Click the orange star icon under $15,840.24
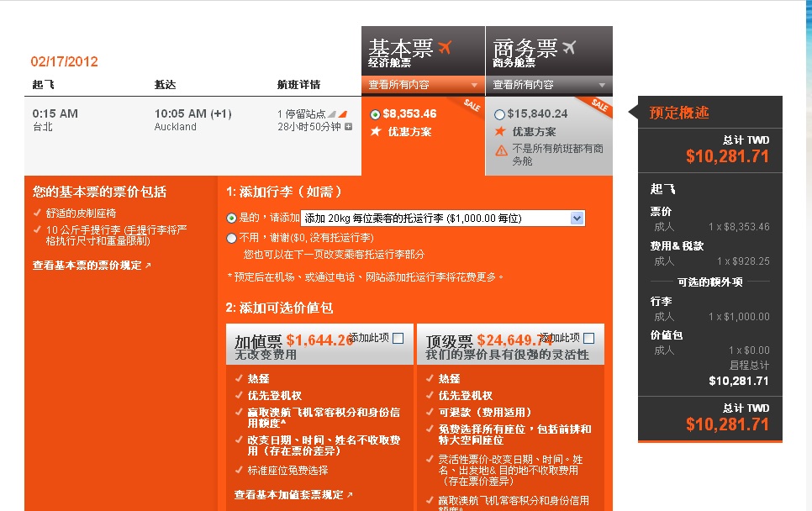This screenshot has width=812, height=511. (500, 131)
